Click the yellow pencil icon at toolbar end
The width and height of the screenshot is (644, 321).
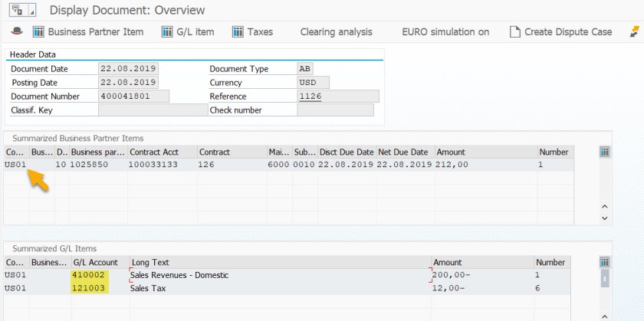point(634,31)
